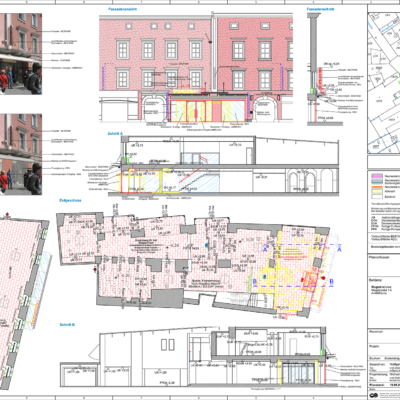Screen dimensions: 400x400
Task: Select the Erdgeschoss heading label
Action: (x=70, y=200)
